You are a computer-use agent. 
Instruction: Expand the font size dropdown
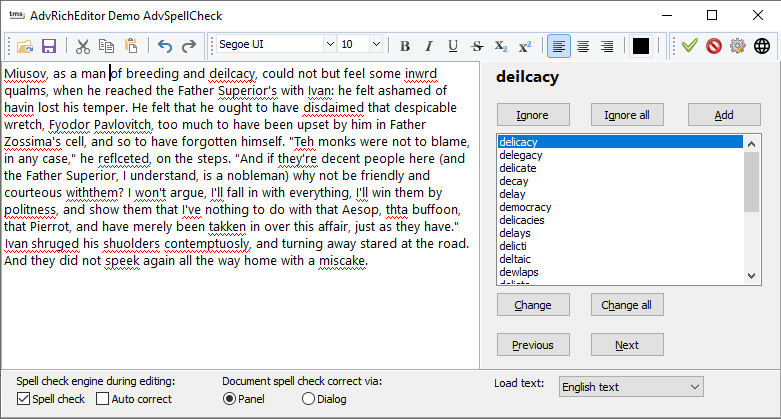(x=376, y=45)
